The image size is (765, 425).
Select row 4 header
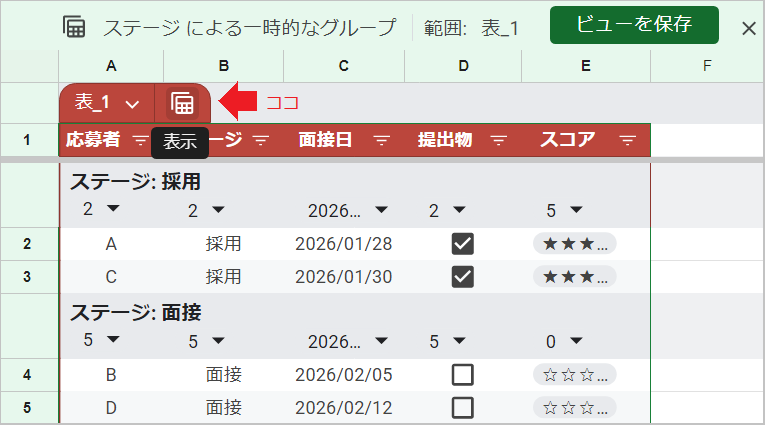pos(28,375)
